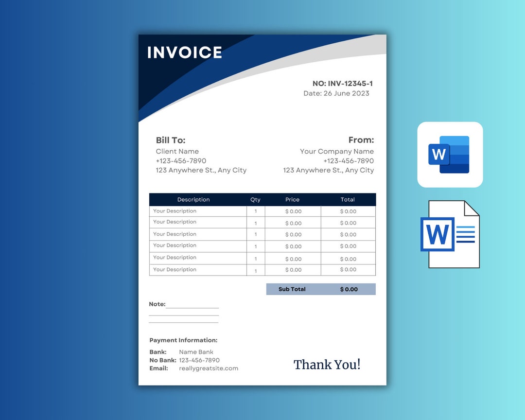Viewport: 525px width, 420px height.
Task: Select the Payment Information heading
Action: coord(183,340)
